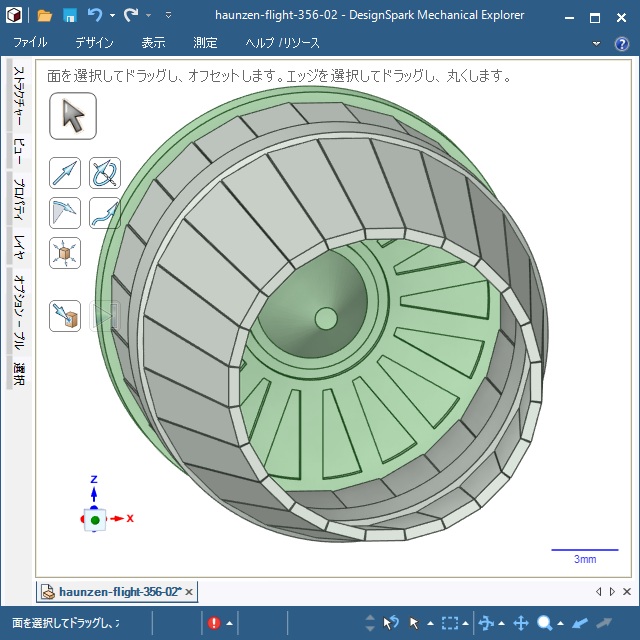The width and height of the screenshot is (640, 640).
Task: Open the プロパティ side panel tab
Action: pos(19,199)
